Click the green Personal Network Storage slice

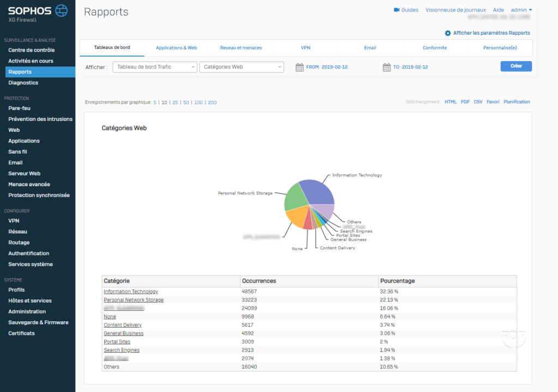coord(294,197)
